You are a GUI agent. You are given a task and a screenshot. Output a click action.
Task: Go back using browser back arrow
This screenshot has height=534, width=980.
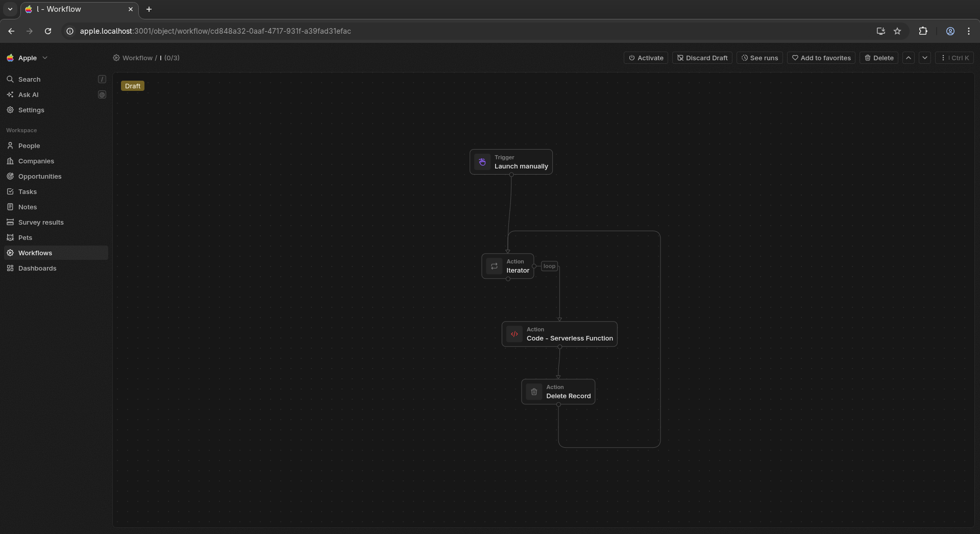[11, 31]
